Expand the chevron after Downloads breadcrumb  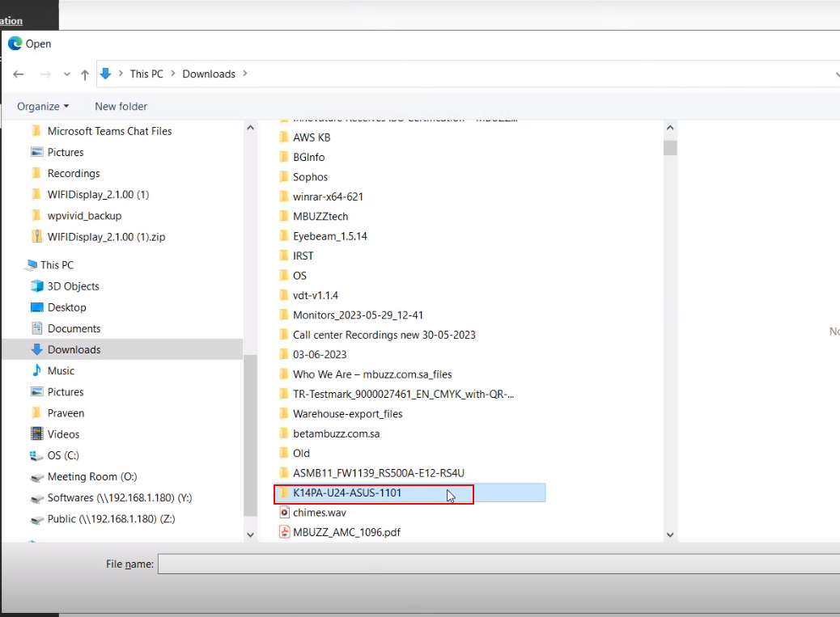pos(245,74)
